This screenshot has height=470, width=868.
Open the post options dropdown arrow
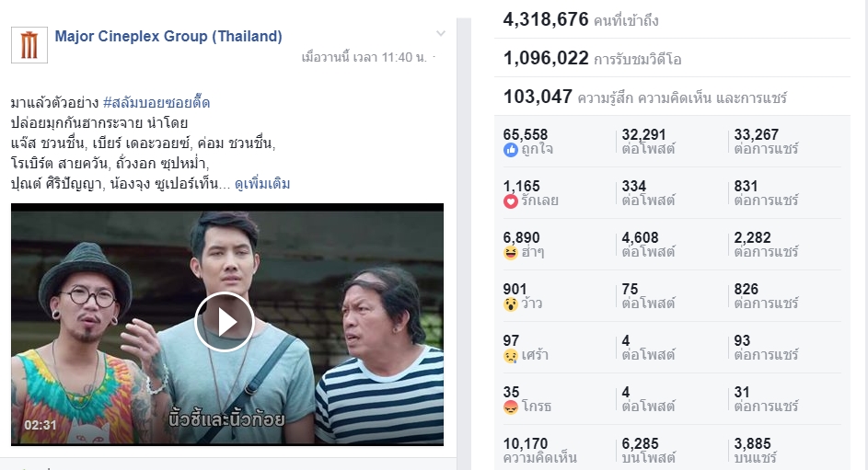440,35
